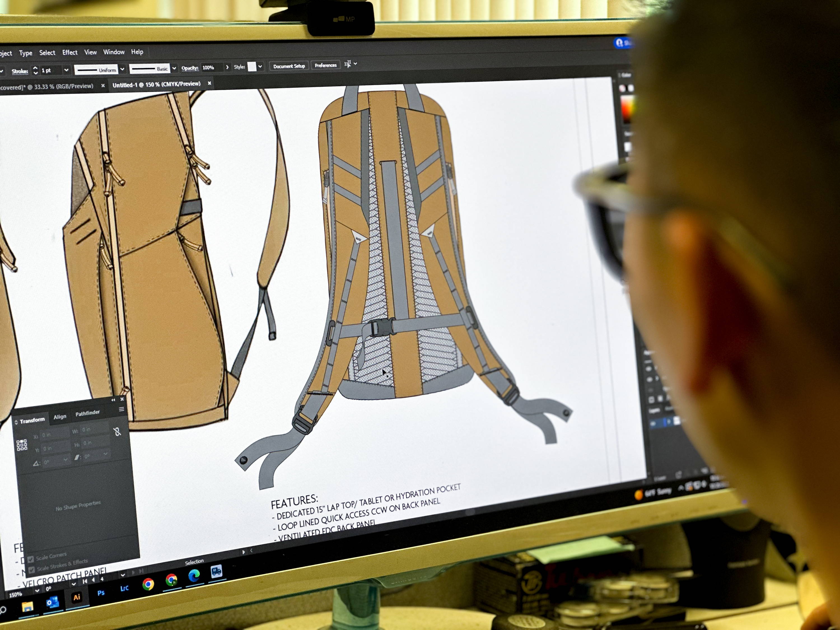Click the reference point grid in Transform
The height and width of the screenshot is (630, 840).
click(22, 445)
